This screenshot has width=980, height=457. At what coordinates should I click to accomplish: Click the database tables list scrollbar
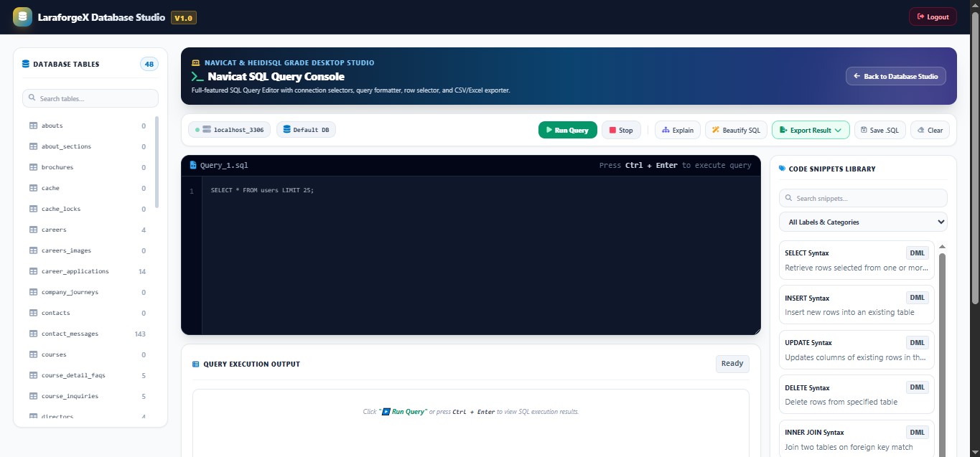(157, 161)
